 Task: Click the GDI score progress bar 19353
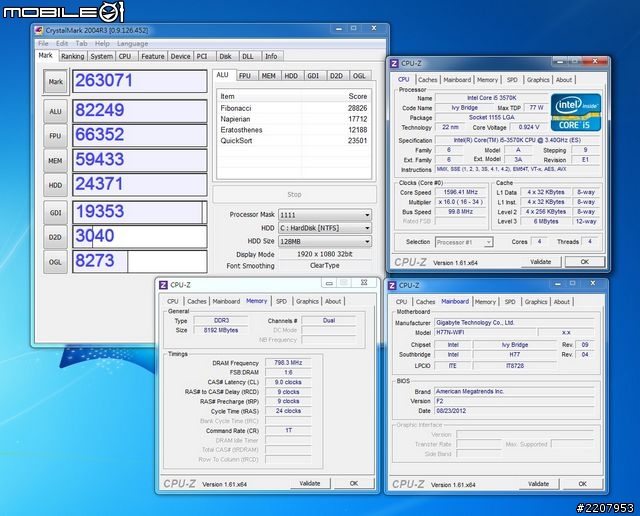click(x=140, y=212)
